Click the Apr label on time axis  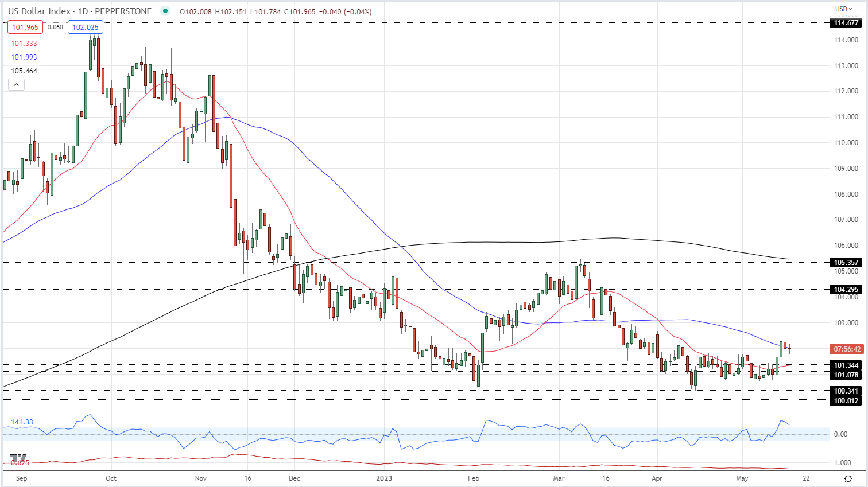point(657,478)
